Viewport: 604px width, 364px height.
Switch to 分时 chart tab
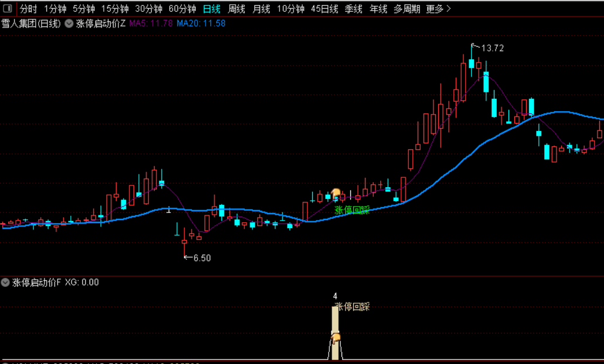(x=28, y=9)
